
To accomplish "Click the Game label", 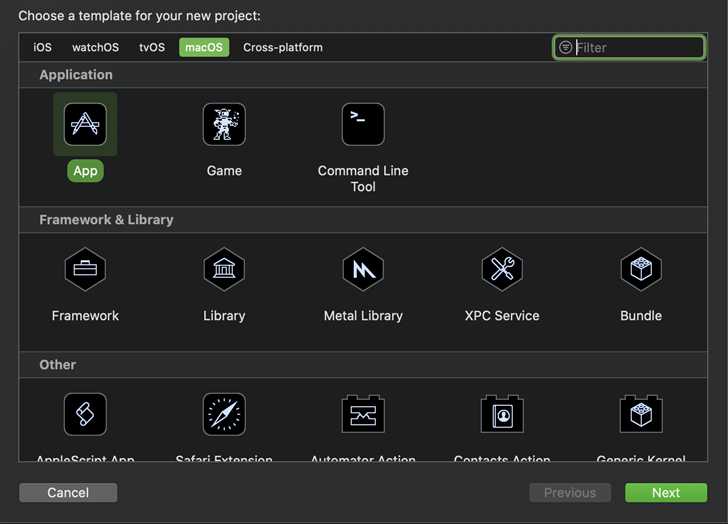I will click(224, 171).
